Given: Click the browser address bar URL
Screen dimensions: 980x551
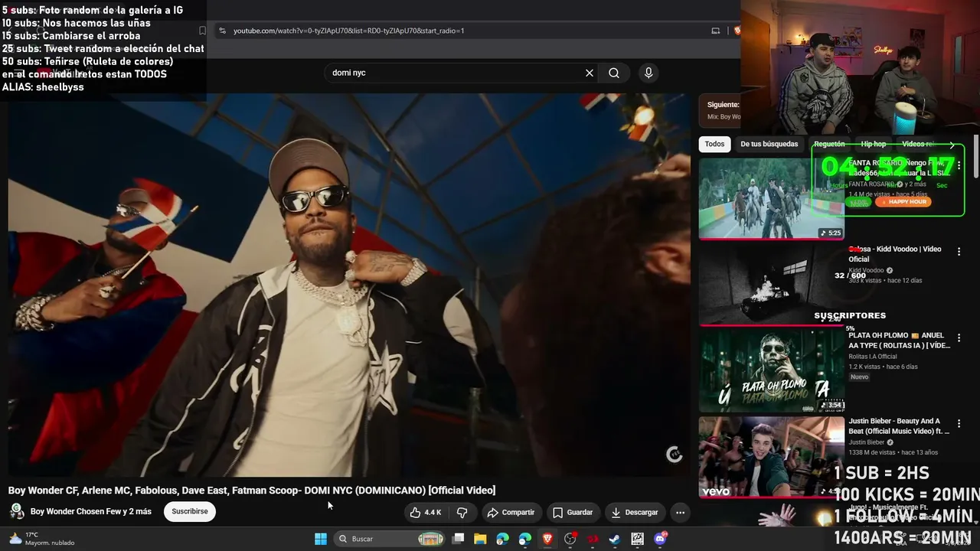Looking at the screenshot, I should [x=348, y=31].
